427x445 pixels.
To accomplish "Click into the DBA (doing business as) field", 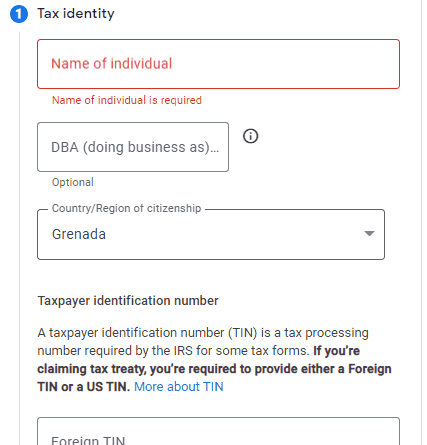I will 133,147.
